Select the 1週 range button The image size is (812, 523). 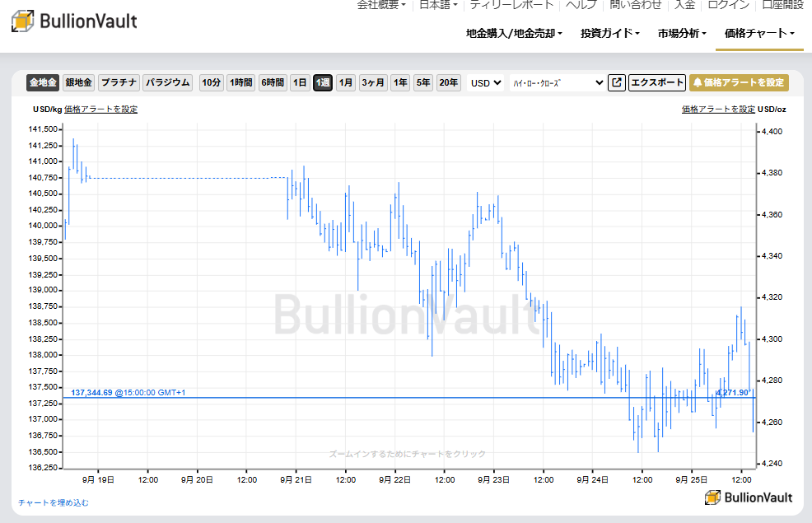coord(323,82)
